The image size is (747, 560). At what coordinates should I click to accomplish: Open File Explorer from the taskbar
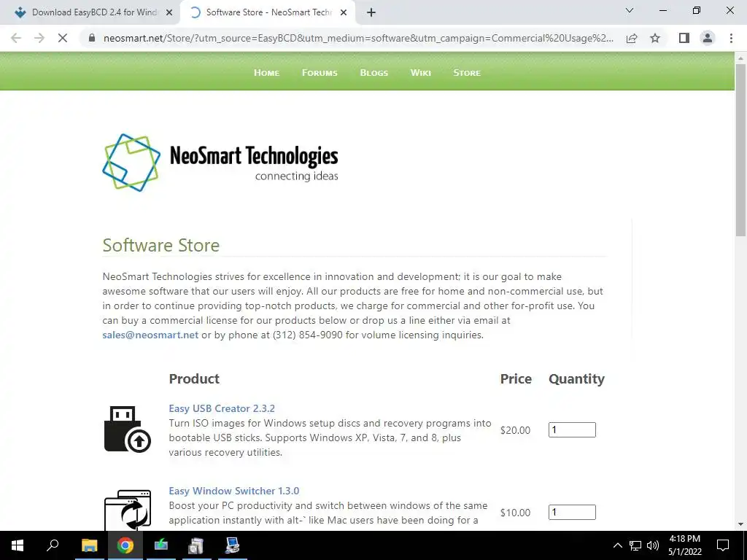[x=89, y=545]
